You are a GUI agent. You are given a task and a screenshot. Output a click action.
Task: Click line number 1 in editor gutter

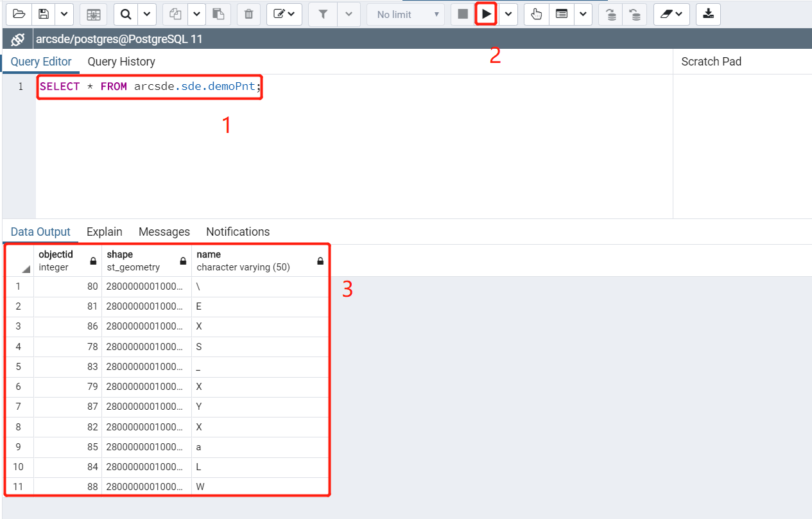pyautogui.click(x=21, y=86)
